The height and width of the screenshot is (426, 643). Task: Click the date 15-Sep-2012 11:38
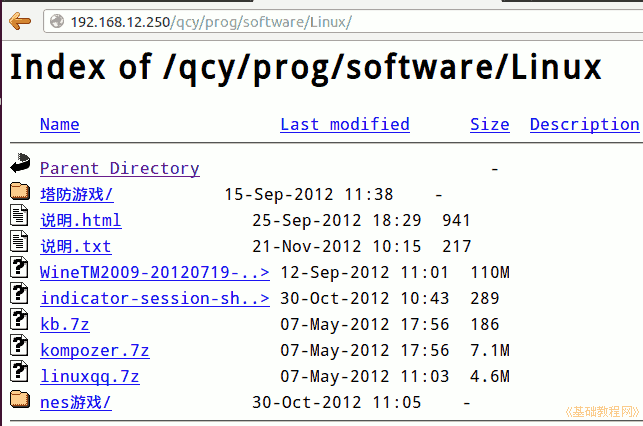pyautogui.click(x=309, y=194)
